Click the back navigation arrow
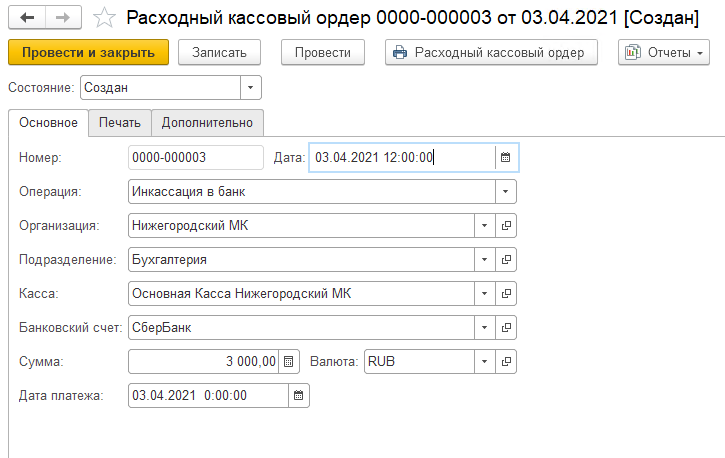The width and height of the screenshot is (725, 458). coord(27,17)
